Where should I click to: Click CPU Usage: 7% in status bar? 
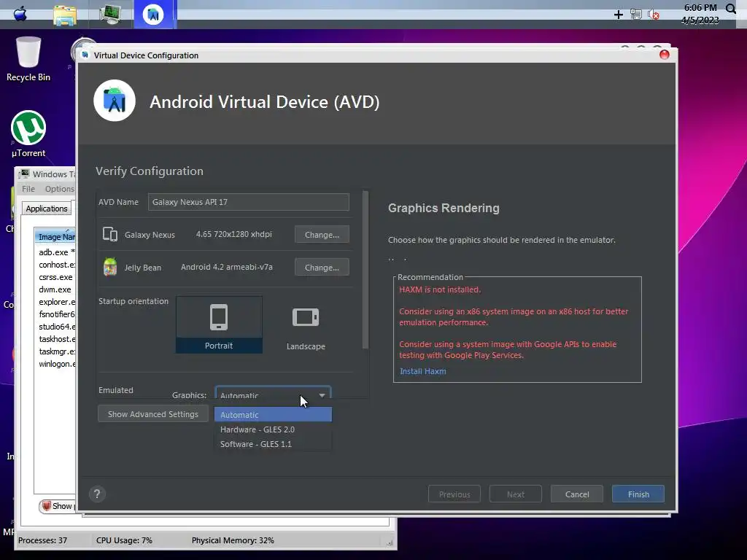124,540
